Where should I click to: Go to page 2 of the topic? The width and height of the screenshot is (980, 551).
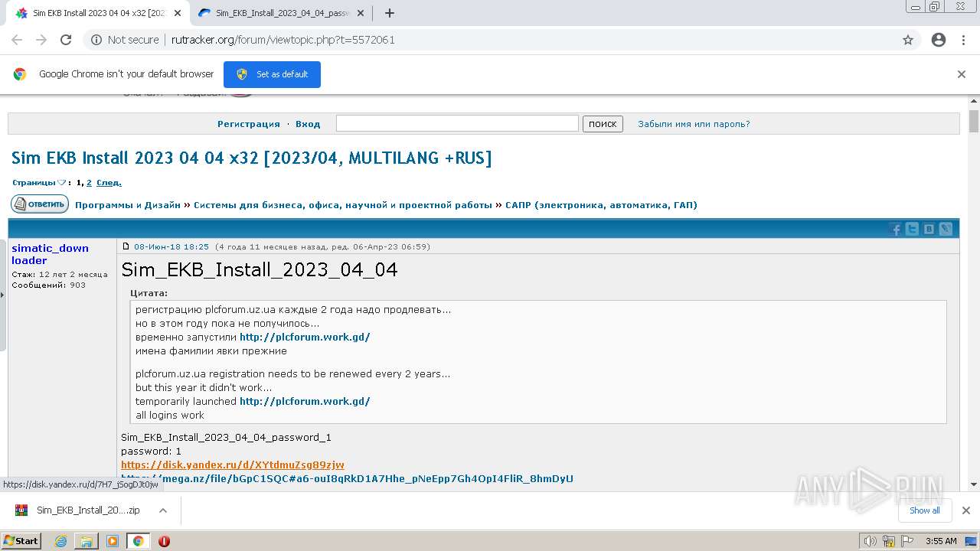(x=89, y=183)
